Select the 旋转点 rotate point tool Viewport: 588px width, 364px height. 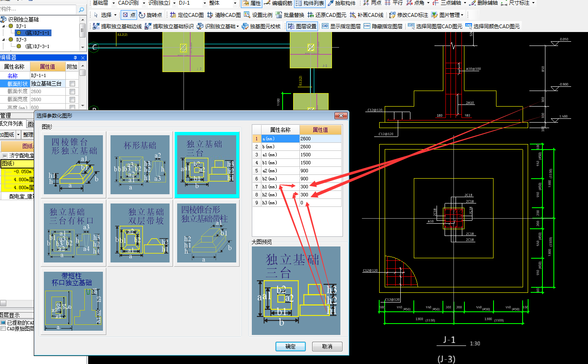coord(151,15)
